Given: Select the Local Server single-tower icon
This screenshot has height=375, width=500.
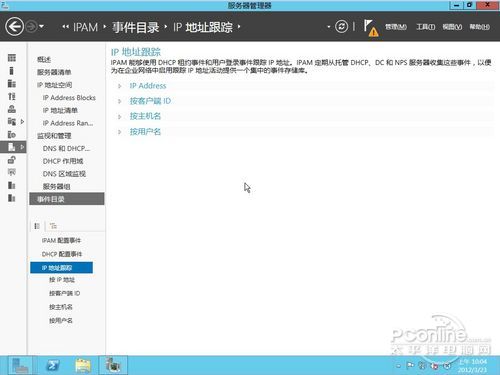Looking at the screenshot, I should [12, 71].
